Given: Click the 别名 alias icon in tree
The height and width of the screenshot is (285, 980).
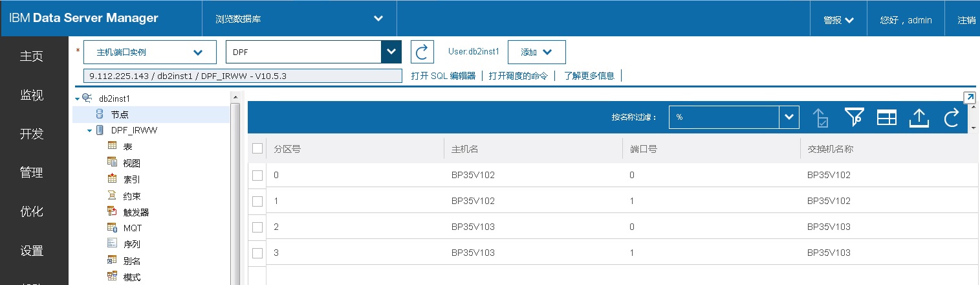Looking at the screenshot, I should [111, 260].
